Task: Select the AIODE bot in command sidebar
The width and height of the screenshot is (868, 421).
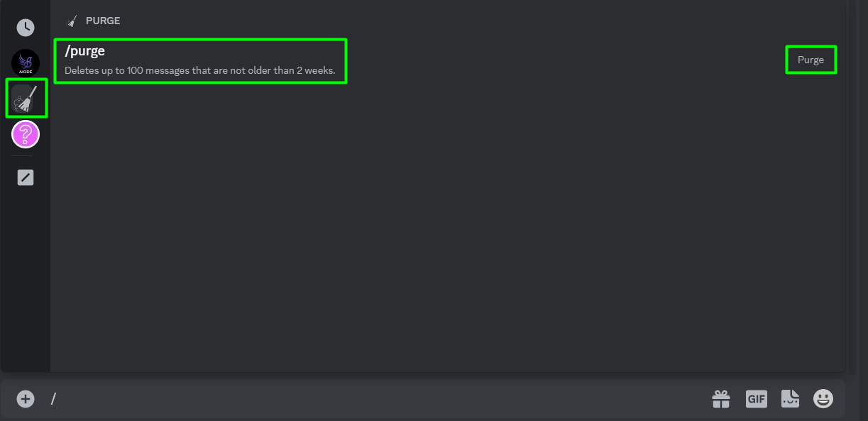Action: (x=26, y=63)
